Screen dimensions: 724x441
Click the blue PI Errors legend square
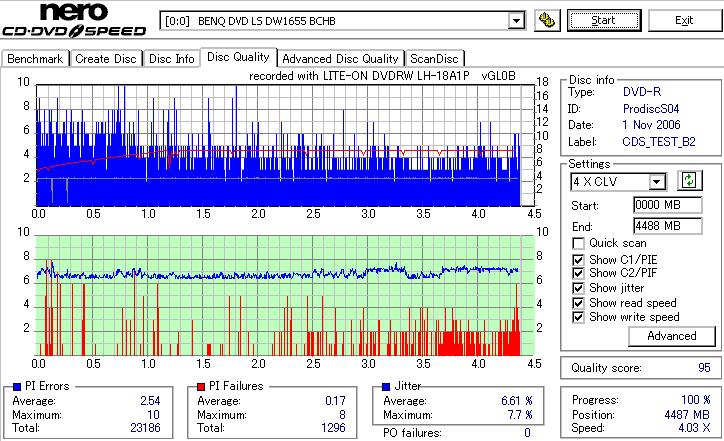pyautogui.click(x=17, y=387)
